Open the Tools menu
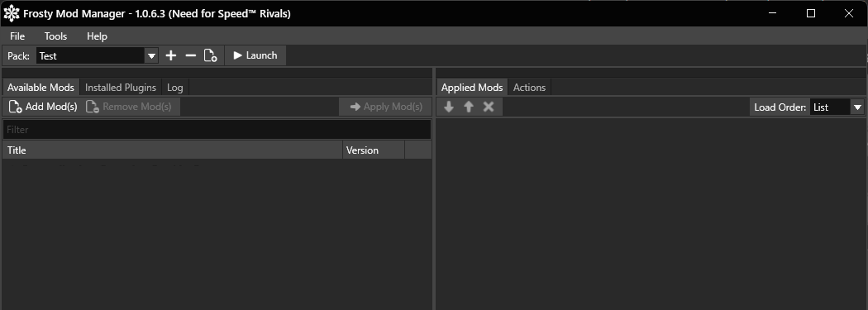The width and height of the screenshot is (868, 310). (56, 36)
